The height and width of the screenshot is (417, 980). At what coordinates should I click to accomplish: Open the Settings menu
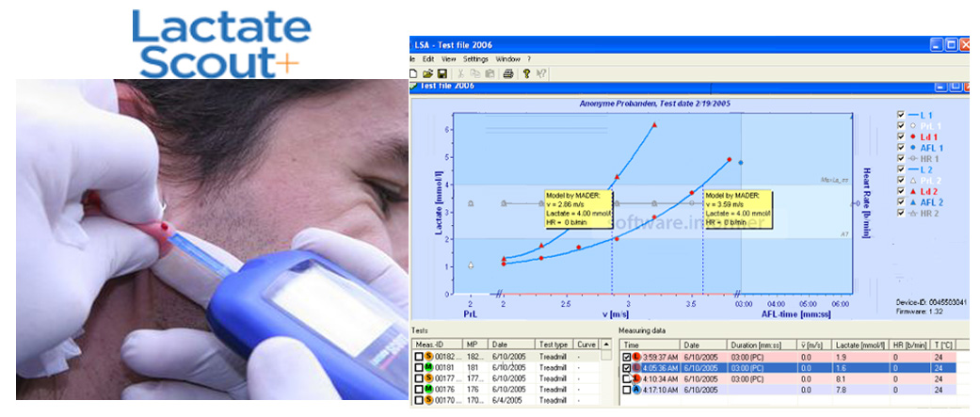(x=475, y=58)
